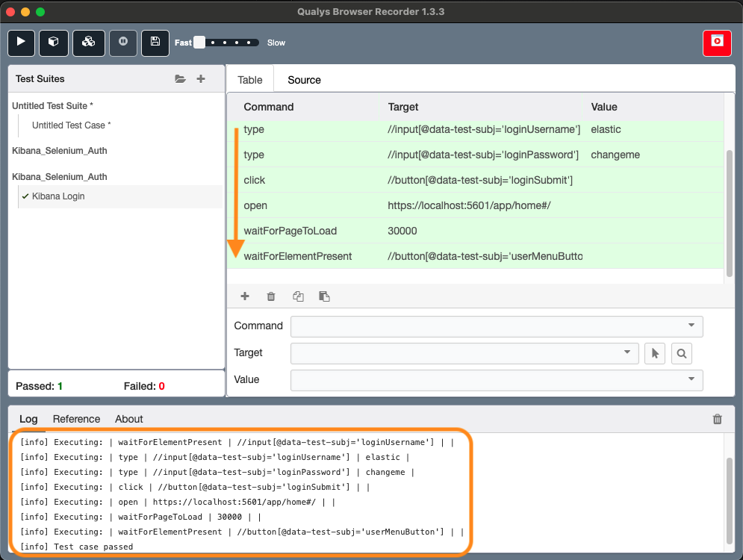Run the current test case

tap(20, 43)
